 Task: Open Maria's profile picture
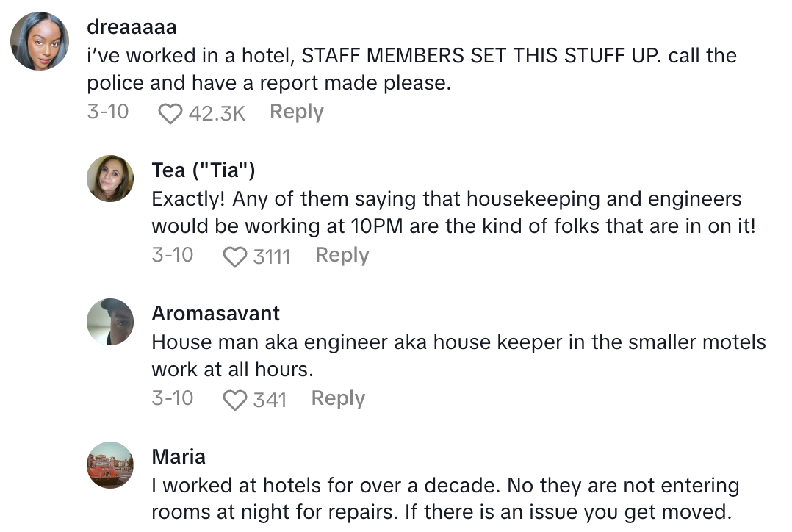point(110,465)
